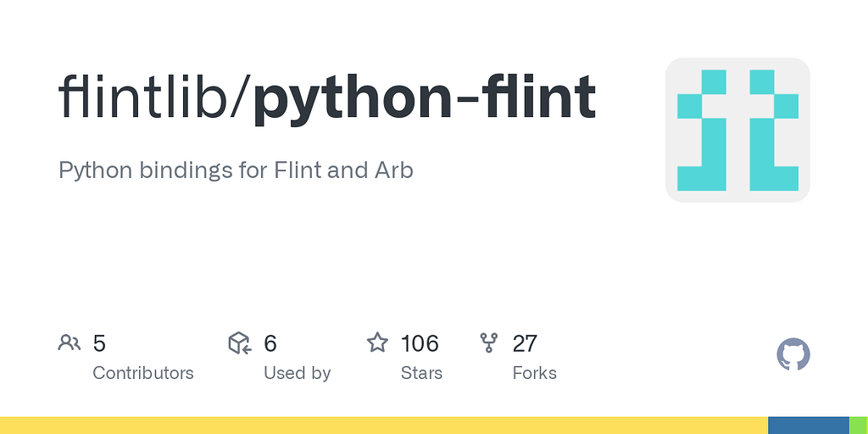Click the 106 stars count

tap(420, 344)
